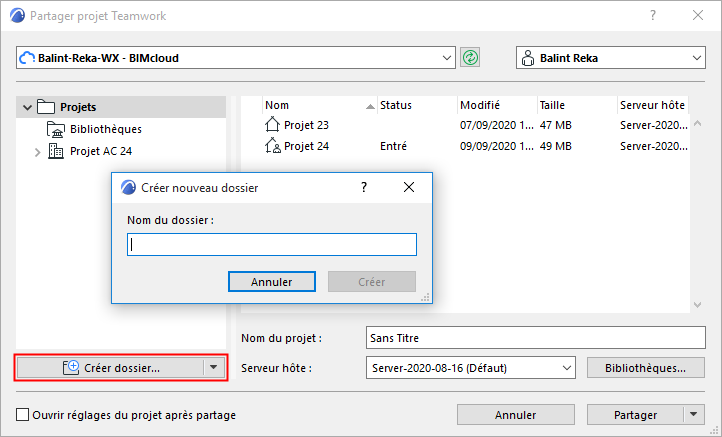
Task: Click the Projets folder icon
Action: click(x=46, y=107)
